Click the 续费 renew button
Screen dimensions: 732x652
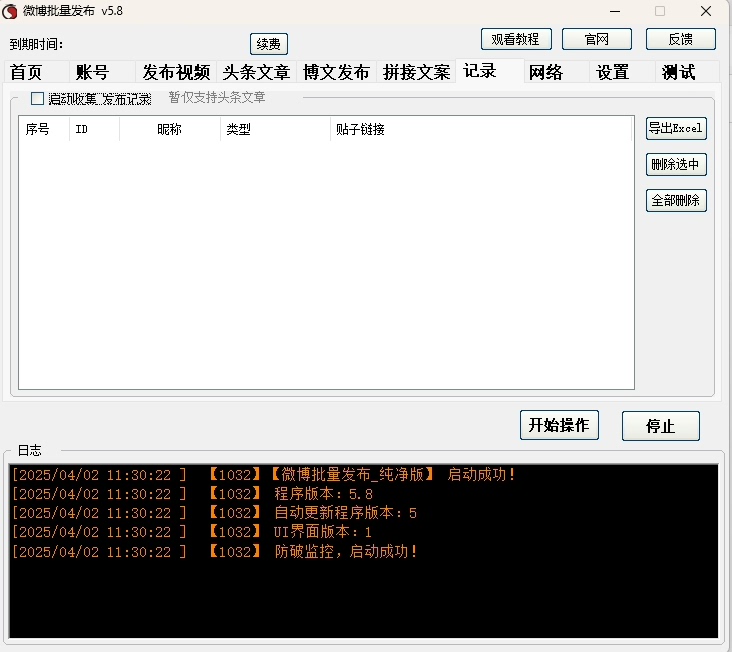coord(268,44)
